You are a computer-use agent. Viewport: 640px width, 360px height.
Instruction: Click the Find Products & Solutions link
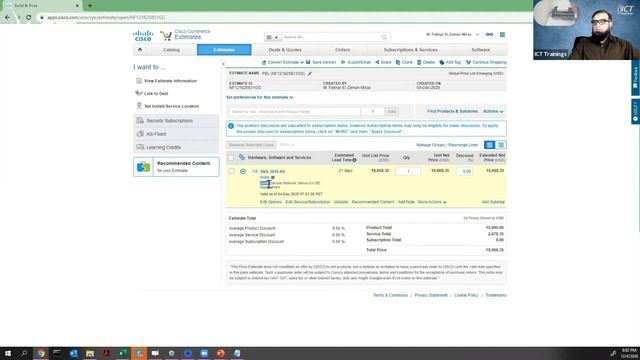(452, 111)
